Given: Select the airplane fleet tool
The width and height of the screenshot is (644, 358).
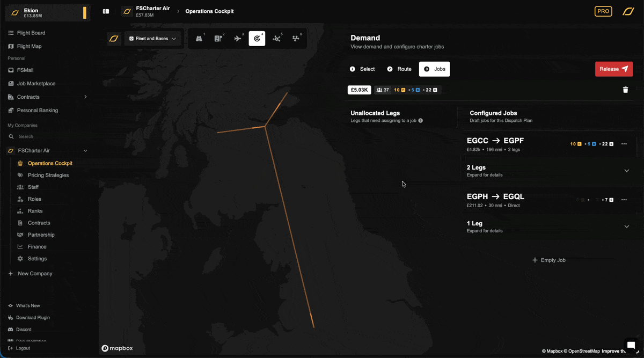Looking at the screenshot, I should click(x=238, y=39).
